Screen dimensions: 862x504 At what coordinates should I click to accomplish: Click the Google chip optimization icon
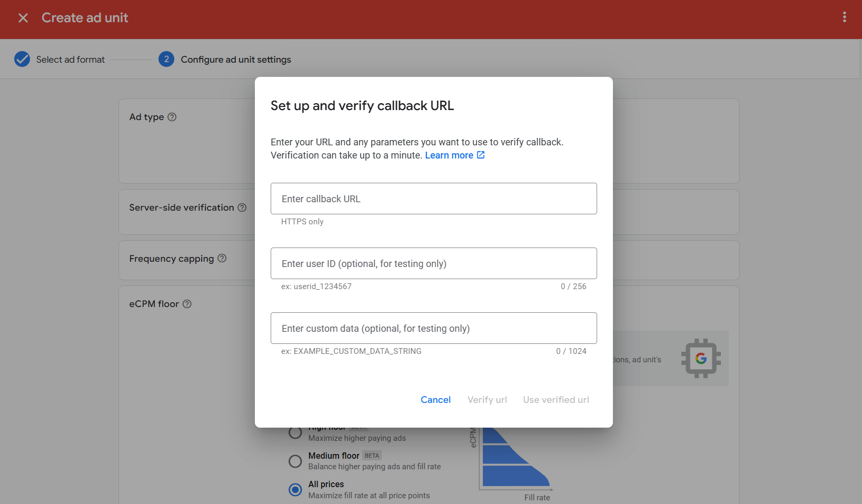pyautogui.click(x=701, y=358)
